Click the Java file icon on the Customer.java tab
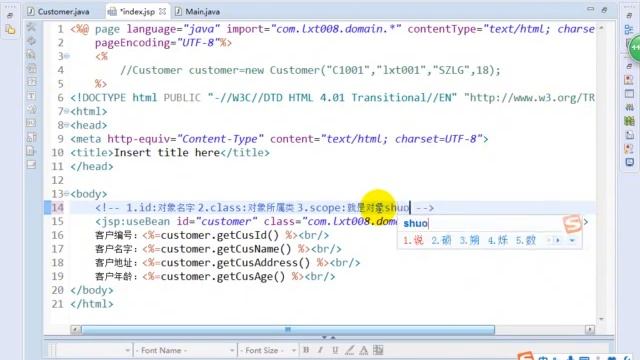 pos(31,11)
